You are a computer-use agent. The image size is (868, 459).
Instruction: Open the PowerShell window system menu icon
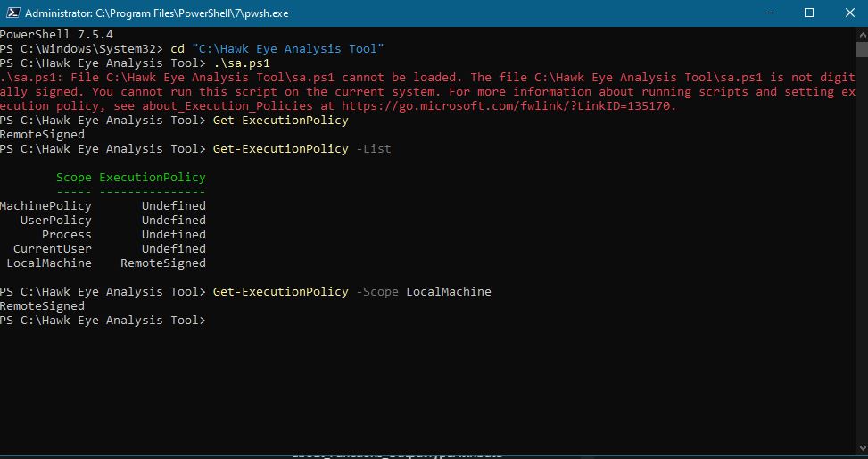click(x=13, y=13)
